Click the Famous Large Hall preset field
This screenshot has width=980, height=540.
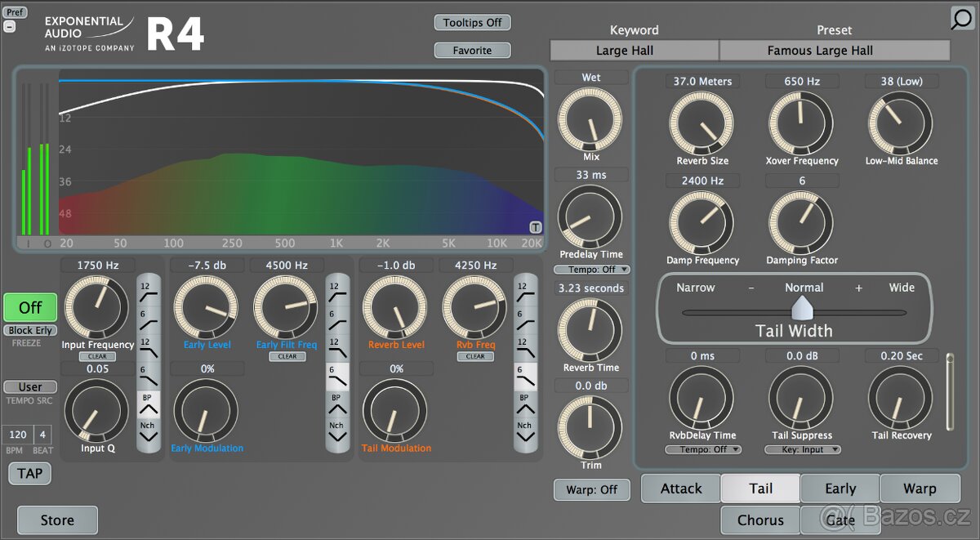coord(834,50)
